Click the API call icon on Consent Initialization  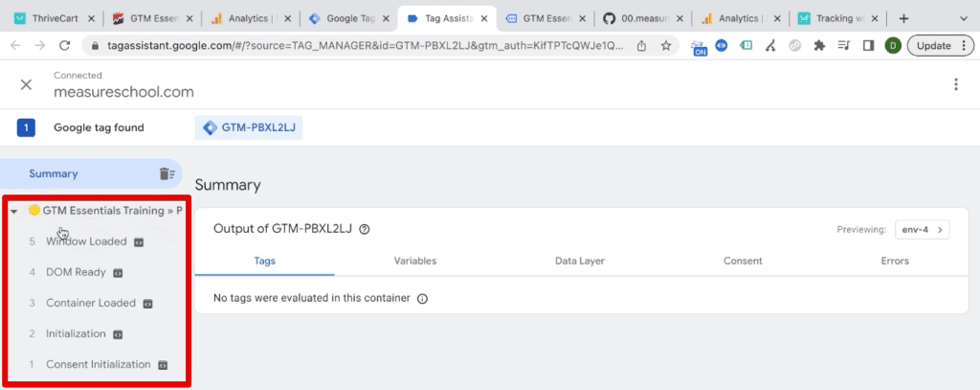coord(163,365)
